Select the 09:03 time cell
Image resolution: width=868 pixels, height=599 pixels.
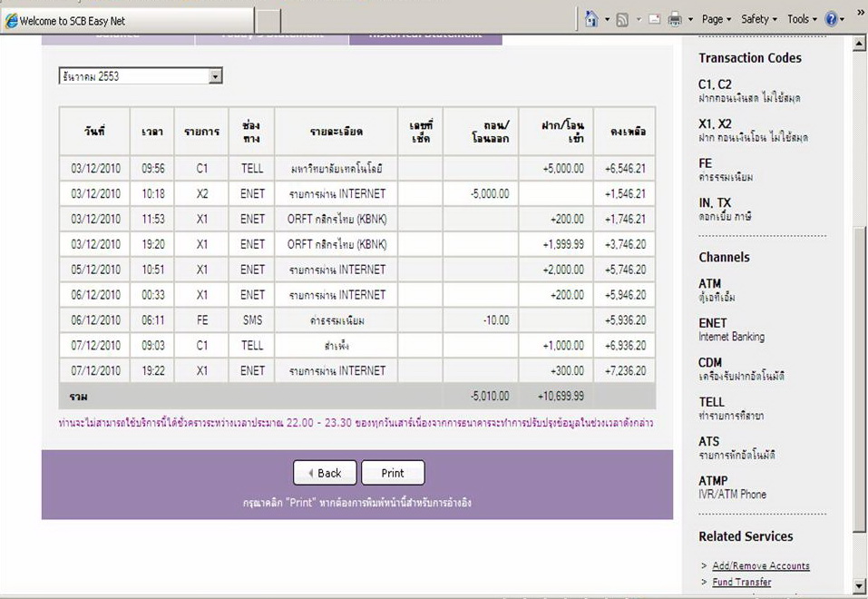152,346
